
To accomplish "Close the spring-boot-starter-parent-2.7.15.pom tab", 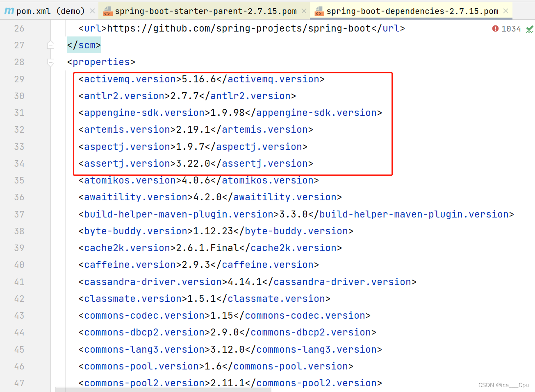I will [304, 11].
